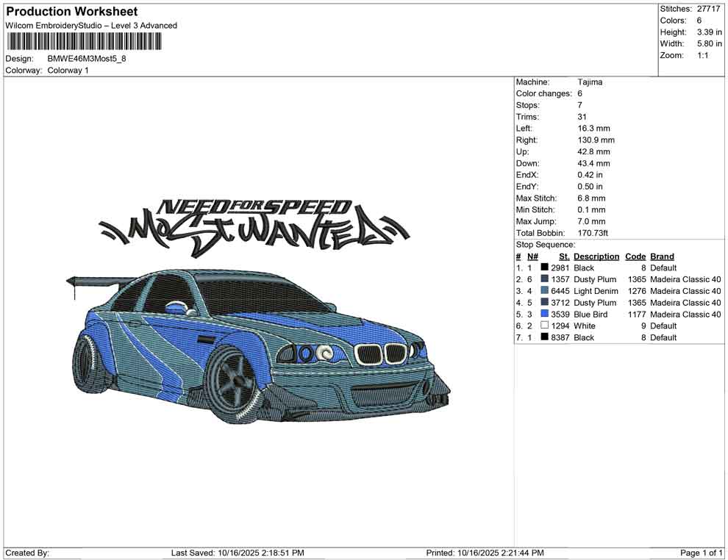Click the Right value 130.9 mm
Image resolution: width=728 pixels, height=560 pixels.
[x=596, y=140]
